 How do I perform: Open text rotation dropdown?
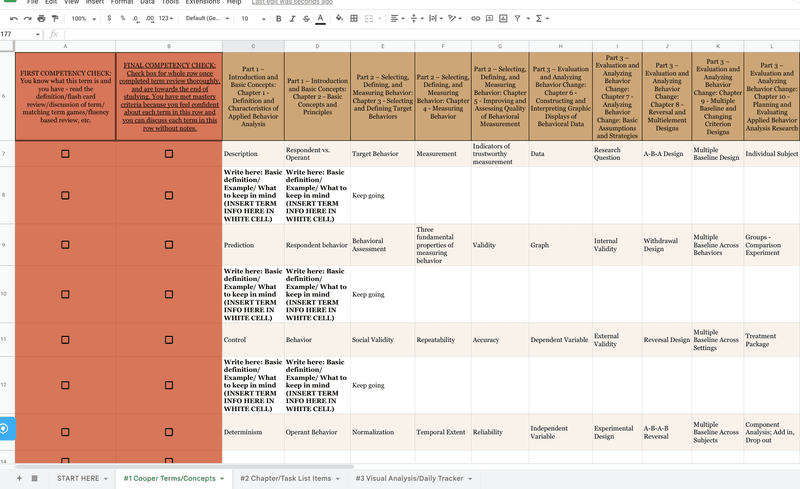point(455,18)
